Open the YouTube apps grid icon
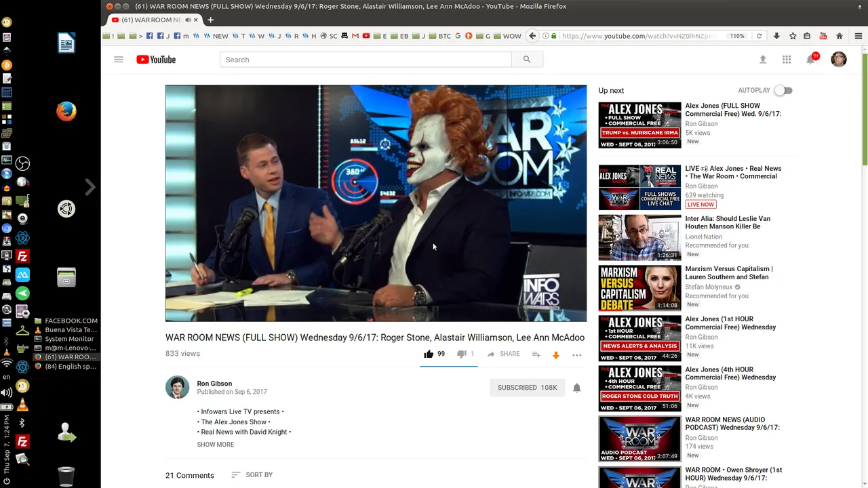 tap(787, 60)
